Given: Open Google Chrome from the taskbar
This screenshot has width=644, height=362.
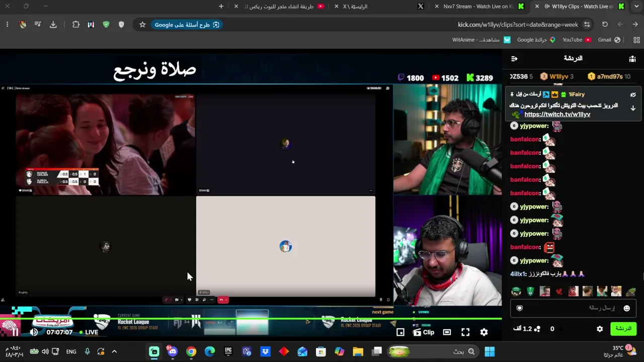Looking at the screenshot, I should click(191, 351).
